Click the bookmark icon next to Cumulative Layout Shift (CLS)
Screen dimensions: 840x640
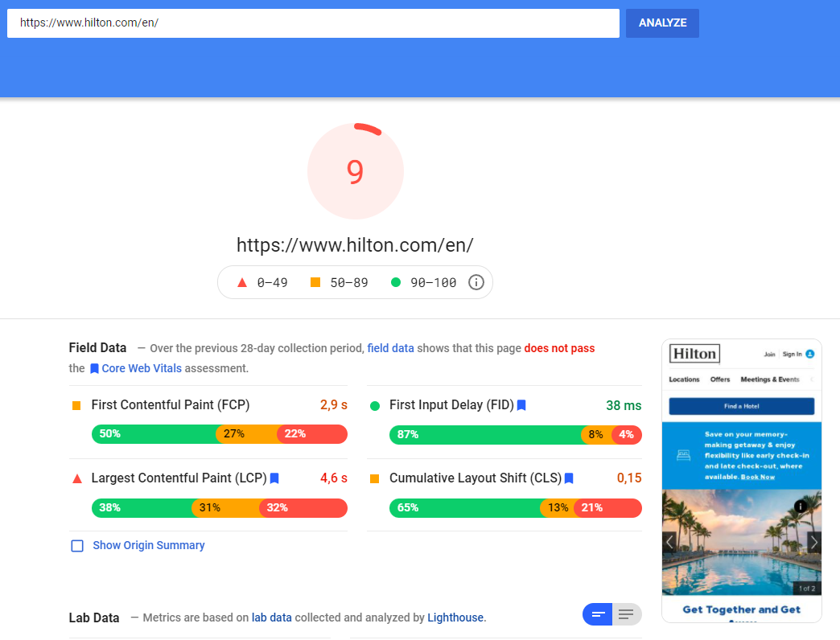click(x=569, y=478)
